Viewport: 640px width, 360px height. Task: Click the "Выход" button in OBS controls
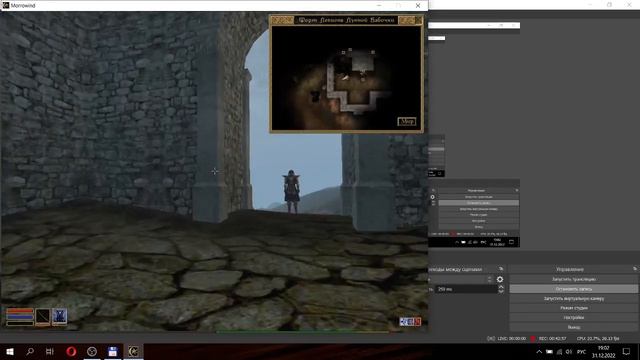click(x=573, y=327)
